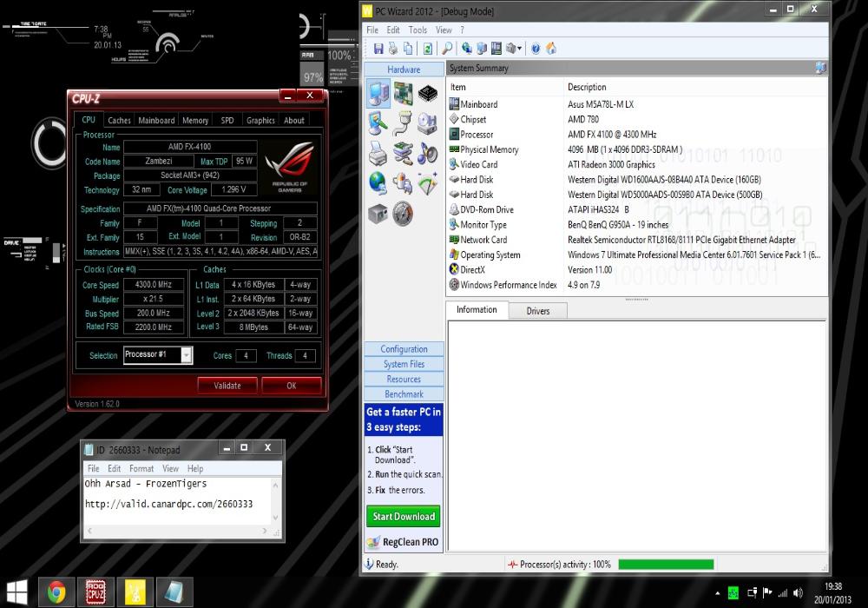This screenshot has width=868, height=608.
Task: Click the Windows Start button
Action: (x=16, y=592)
